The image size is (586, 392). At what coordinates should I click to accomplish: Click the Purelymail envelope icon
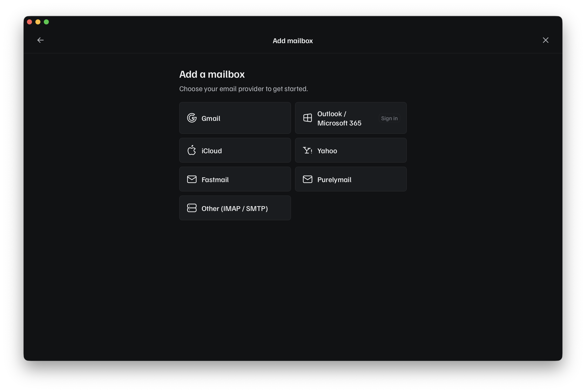[x=307, y=179]
